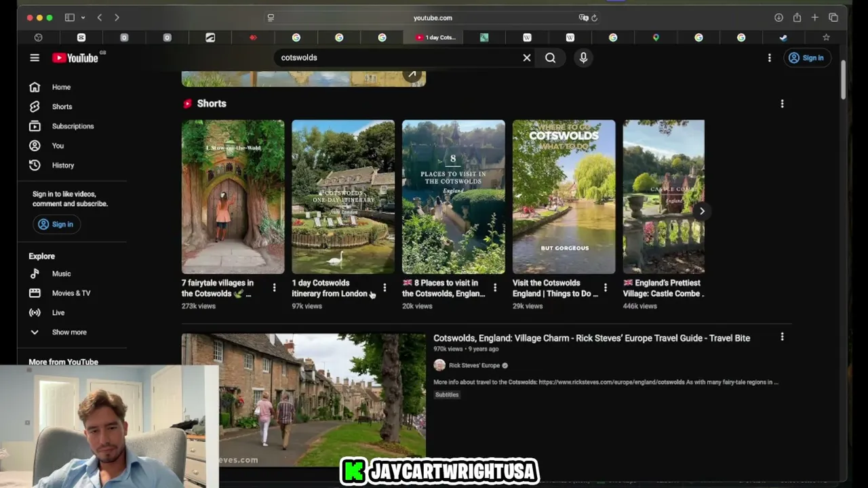
Task: Click the 'More from YouTube' heading
Action: [x=63, y=362]
